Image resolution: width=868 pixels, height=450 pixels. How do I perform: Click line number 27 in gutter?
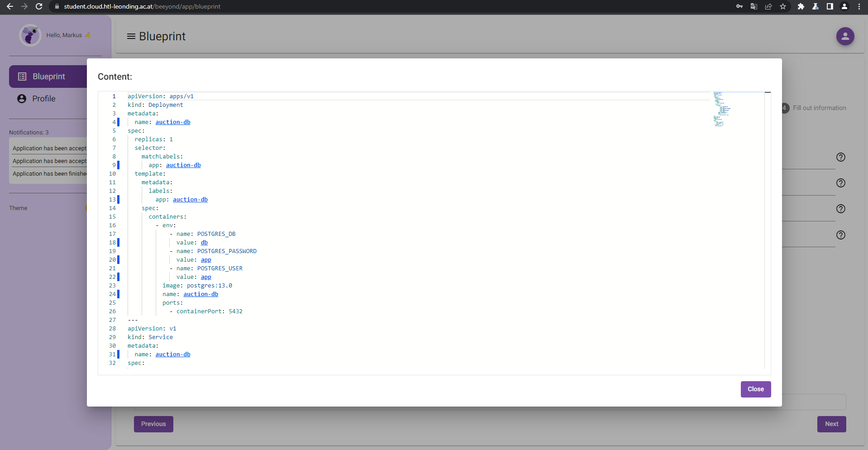point(112,320)
